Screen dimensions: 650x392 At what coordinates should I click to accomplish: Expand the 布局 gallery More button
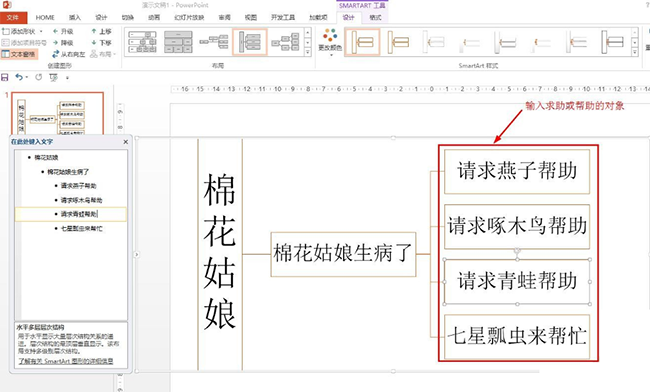pyautogui.click(x=308, y=53)
